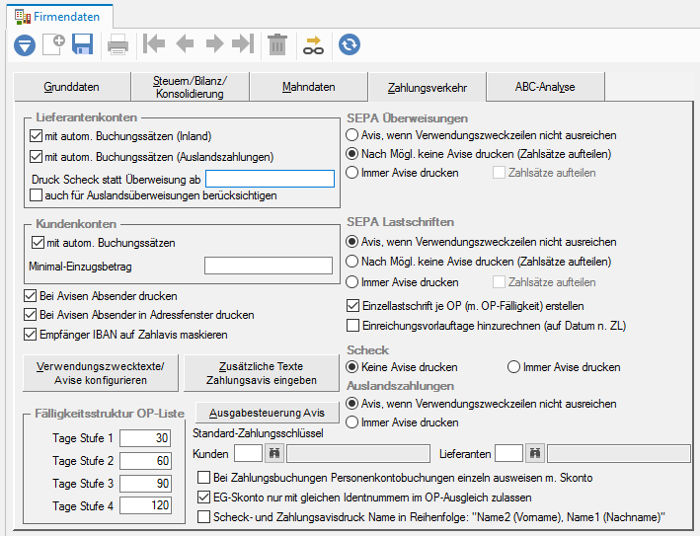Open Lieferanten payment key search binoculars
Image resolution: width=700 pixels, height=536 pixels.
point(535,453)
